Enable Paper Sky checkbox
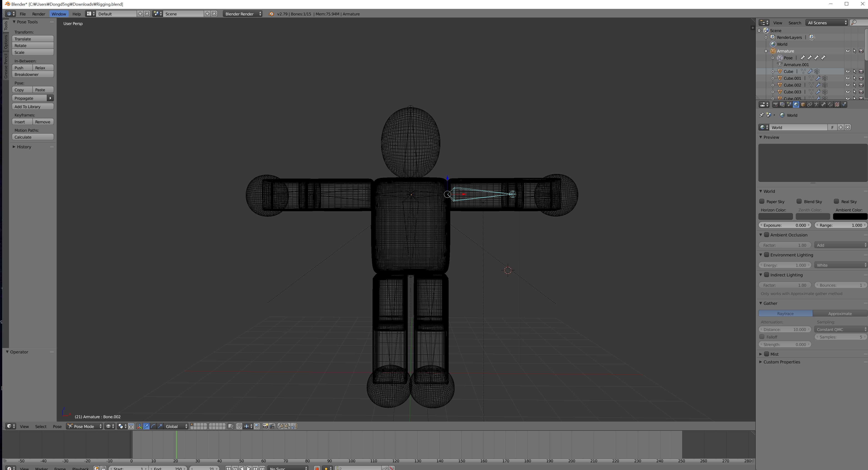Viewport: 868px width, 470px height. click(762, 201)
